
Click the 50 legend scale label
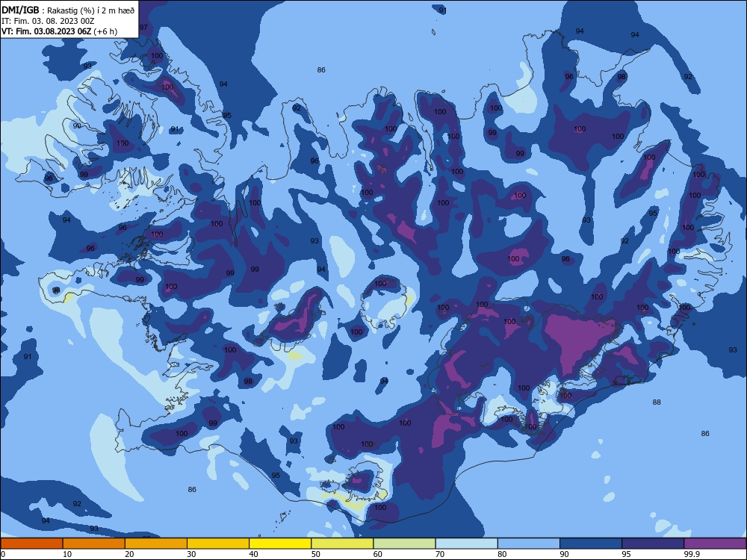point(315,554)
